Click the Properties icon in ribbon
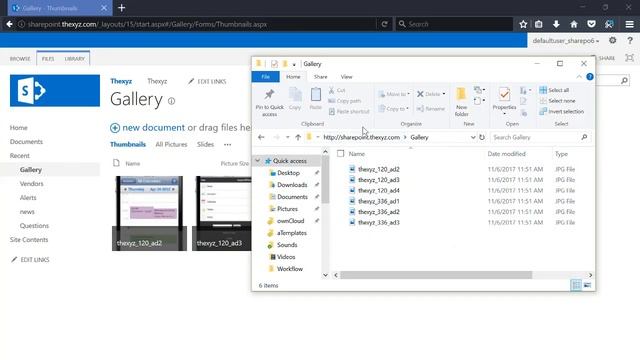The image size is (640, 360). point(504,95)
